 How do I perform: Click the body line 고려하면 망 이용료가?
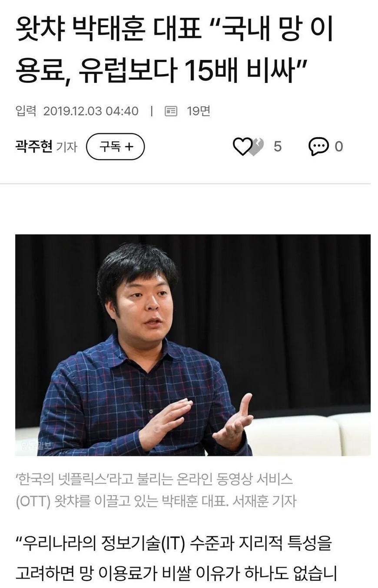pos(176,573)
